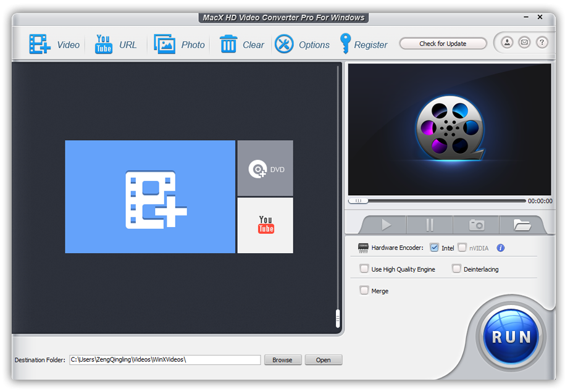Click the email envelope icon
Viewport: 565px width, 392px height.
[x=524, y=43]
